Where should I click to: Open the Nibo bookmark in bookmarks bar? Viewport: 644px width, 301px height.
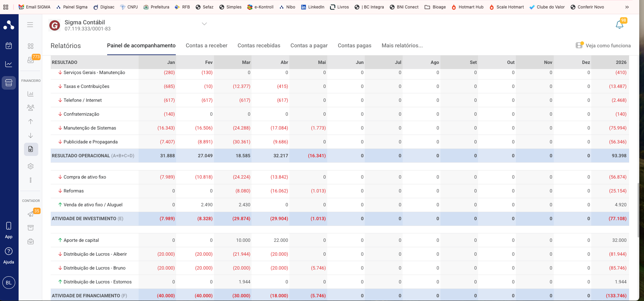(x=287, y=7)
